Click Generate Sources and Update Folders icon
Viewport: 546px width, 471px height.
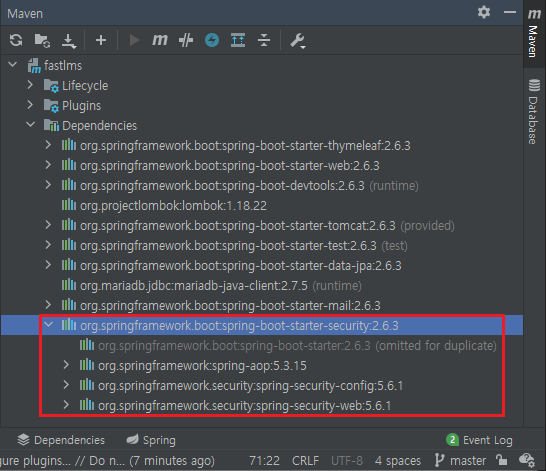point(42,40)
